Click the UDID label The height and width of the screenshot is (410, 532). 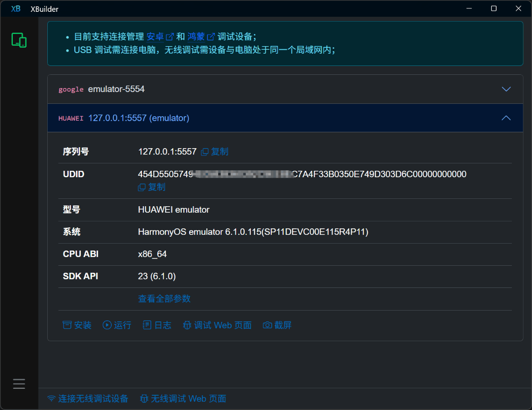(x=73, y=174)
